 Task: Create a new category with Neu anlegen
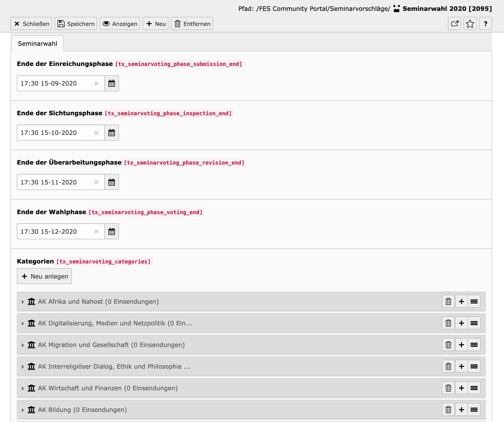pos(44,276)
